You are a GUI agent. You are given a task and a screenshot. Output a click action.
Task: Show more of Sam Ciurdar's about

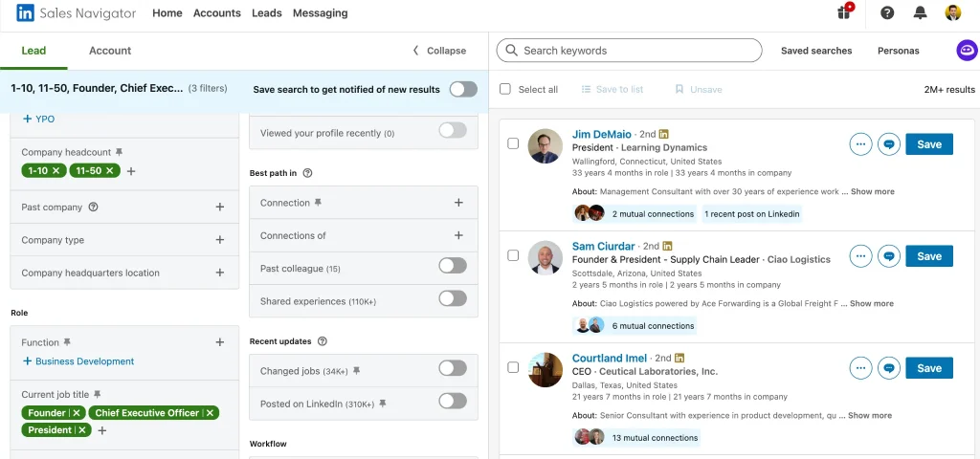pos(871,303)
